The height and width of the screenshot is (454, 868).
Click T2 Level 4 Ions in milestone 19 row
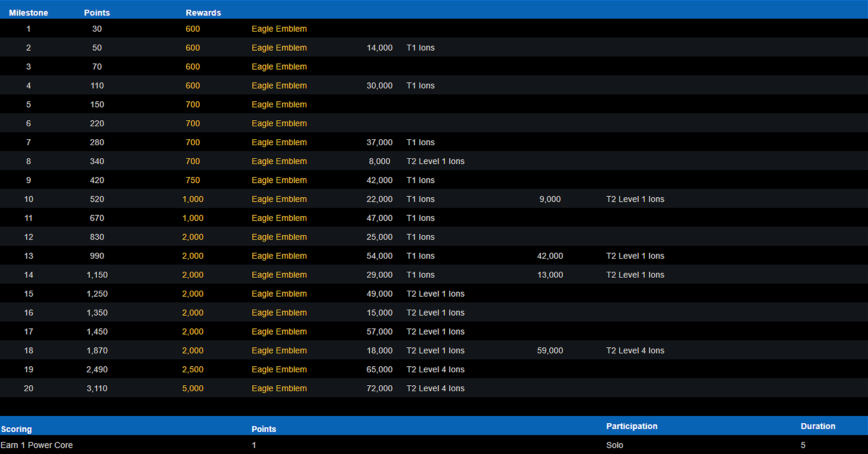coord(435,369)
